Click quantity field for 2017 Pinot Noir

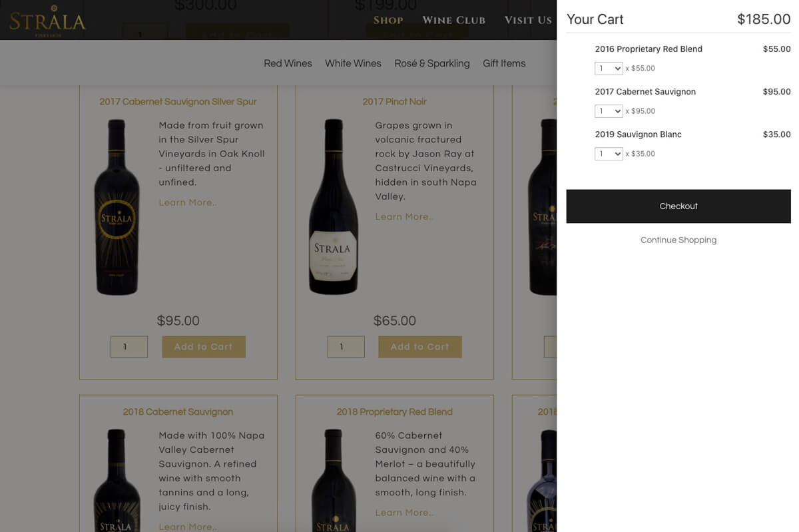click(x=346, y=346)
